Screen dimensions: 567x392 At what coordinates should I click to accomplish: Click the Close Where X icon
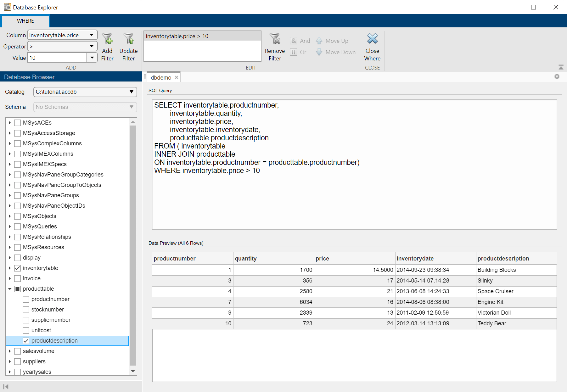[x=372, y=39]
